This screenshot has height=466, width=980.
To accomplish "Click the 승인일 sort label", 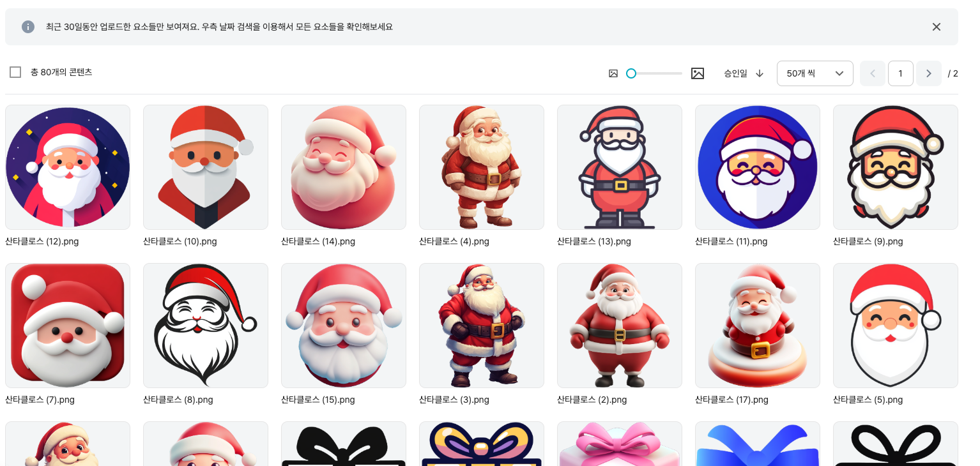I will coord(735,73).
